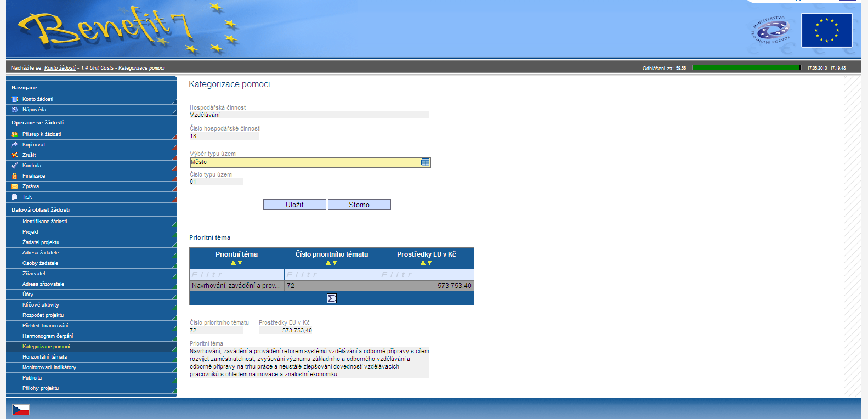Click the Czech flag language icon
The height and width of the screenshot is (419, 868).
pyautogui.click(x=21, y=410)
